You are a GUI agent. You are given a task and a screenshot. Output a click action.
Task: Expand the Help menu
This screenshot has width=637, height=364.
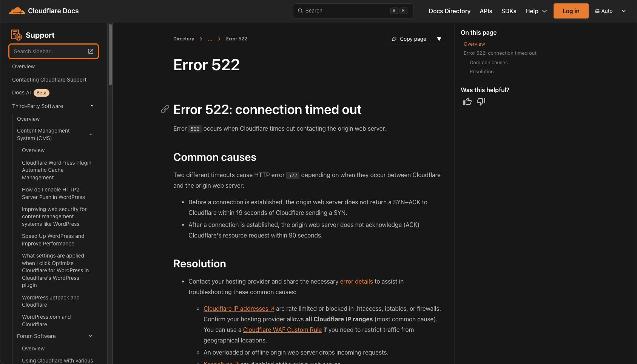pyautogui.click(x=536, y=11)
